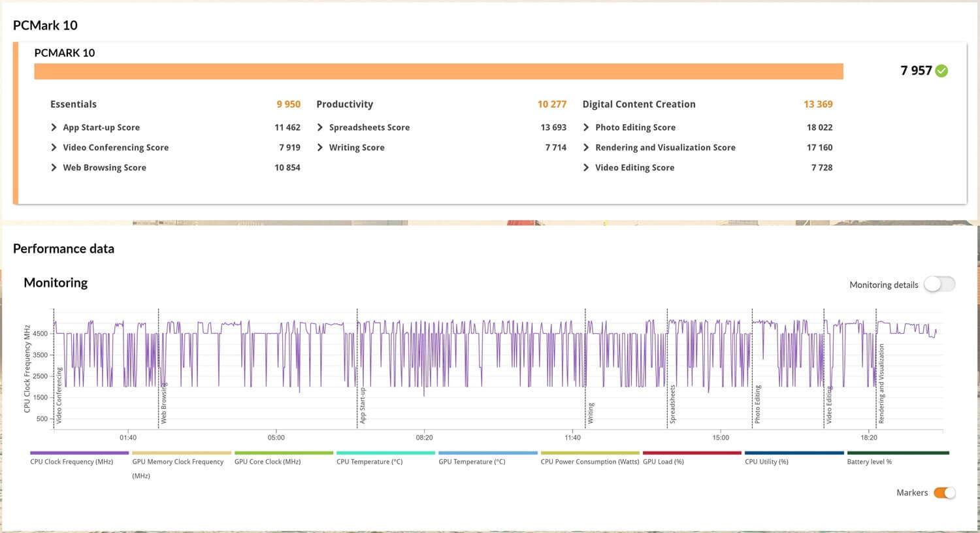Click the Productivity heading

(x=345, y=105)
